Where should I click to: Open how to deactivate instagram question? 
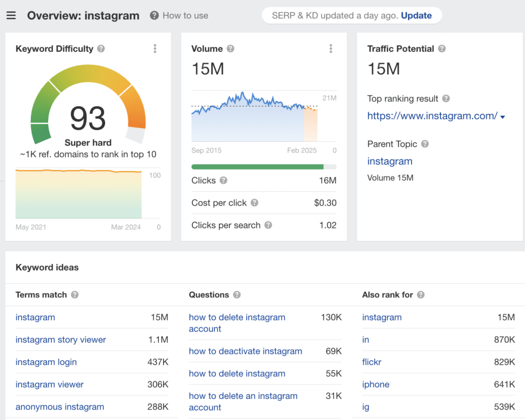[x=246, y=351]
